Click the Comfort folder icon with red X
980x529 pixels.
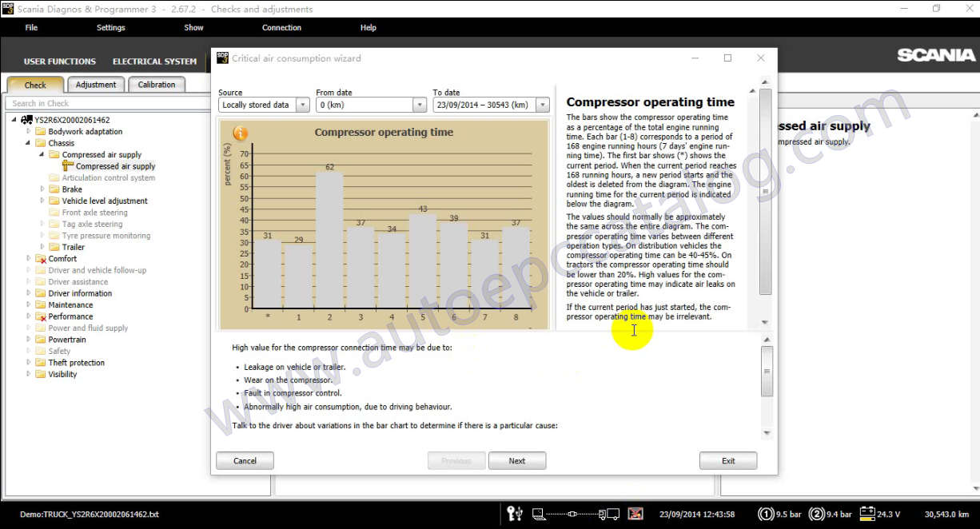[x=41, y=259]
